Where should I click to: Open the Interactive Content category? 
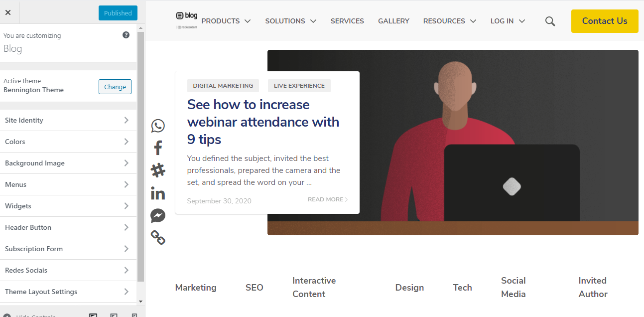pos(314,287)
